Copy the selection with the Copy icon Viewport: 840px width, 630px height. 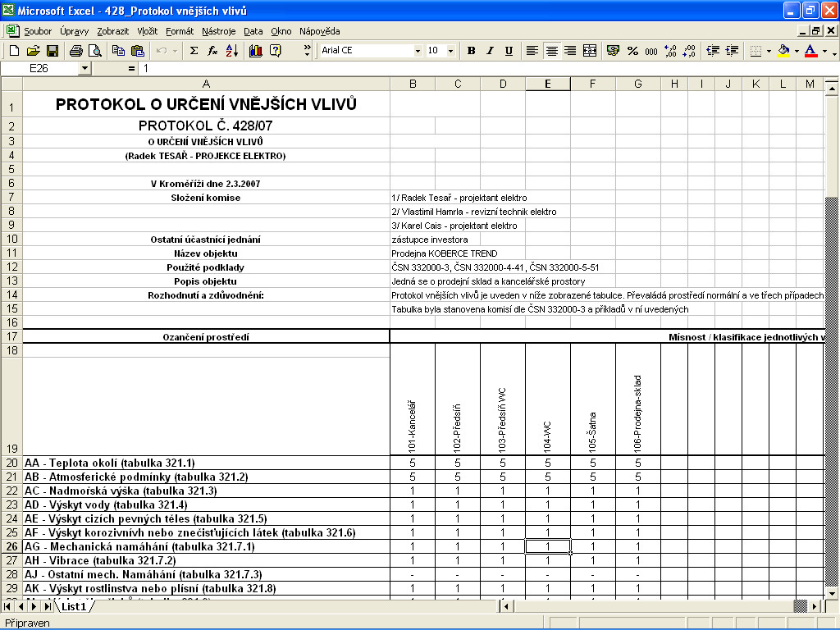(x=118, y=50)
